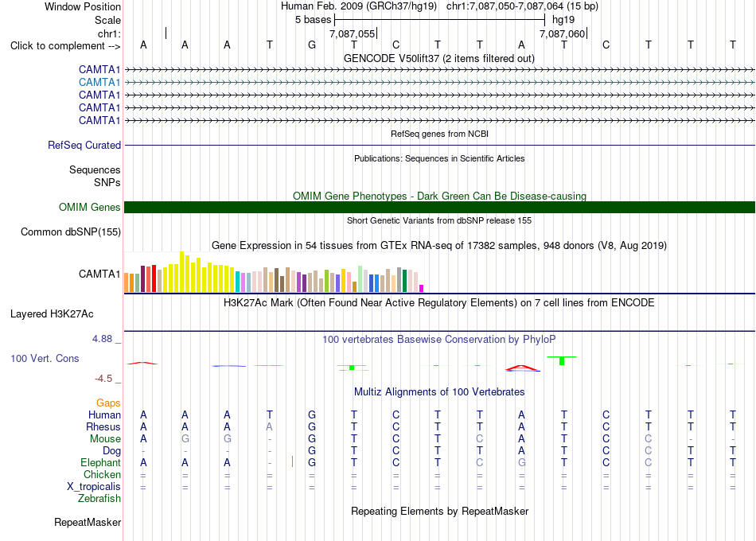This screenshot has height=541, width=756.
Task: Select the 'Rhesus' species label
Action: click(103, 427)
